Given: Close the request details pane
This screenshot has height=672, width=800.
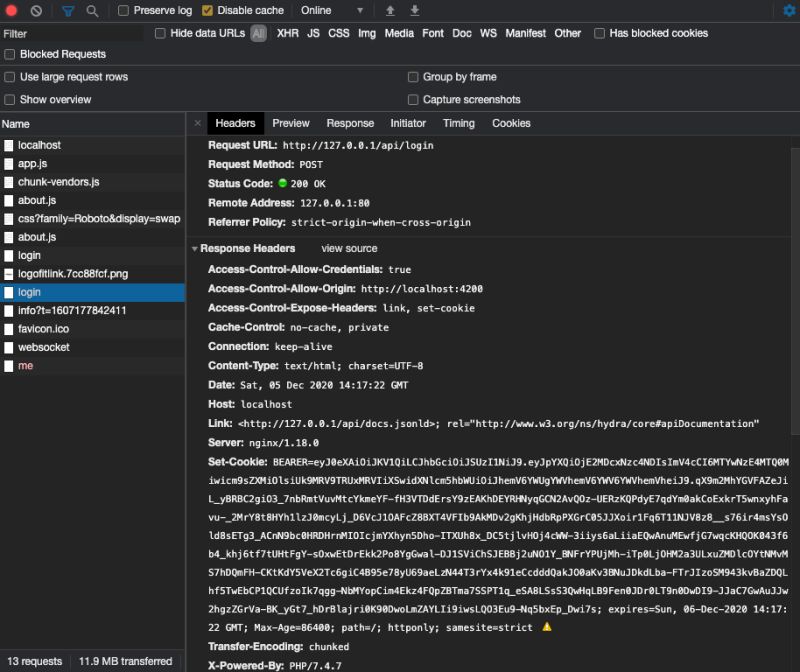Looking at the screenshot, I should pos(196,122).
